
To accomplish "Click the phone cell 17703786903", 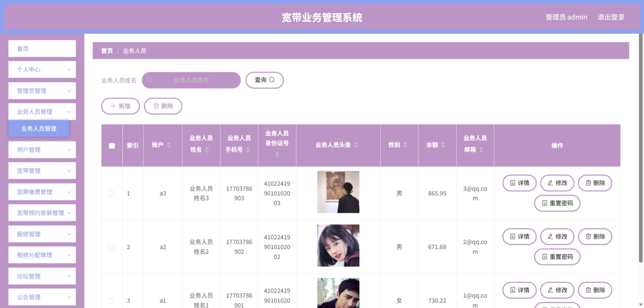I will pyautogui.click(x=239, y=193).
